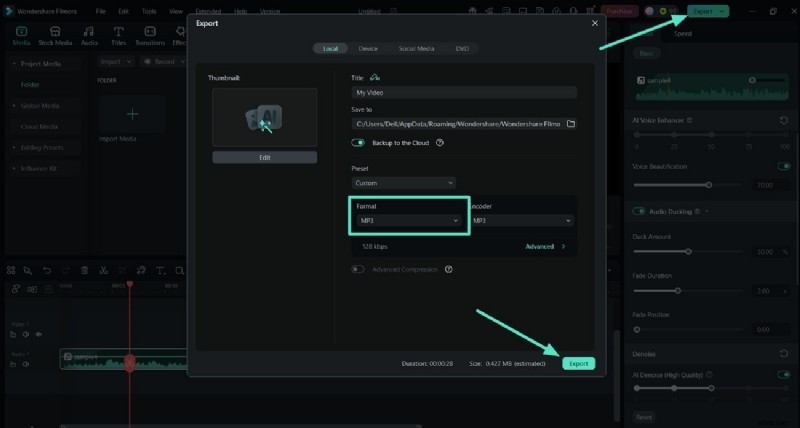This screenshot has width=800, height=428.
Task: Click the Transitions panel icon
Action: [x=150, y=36]
